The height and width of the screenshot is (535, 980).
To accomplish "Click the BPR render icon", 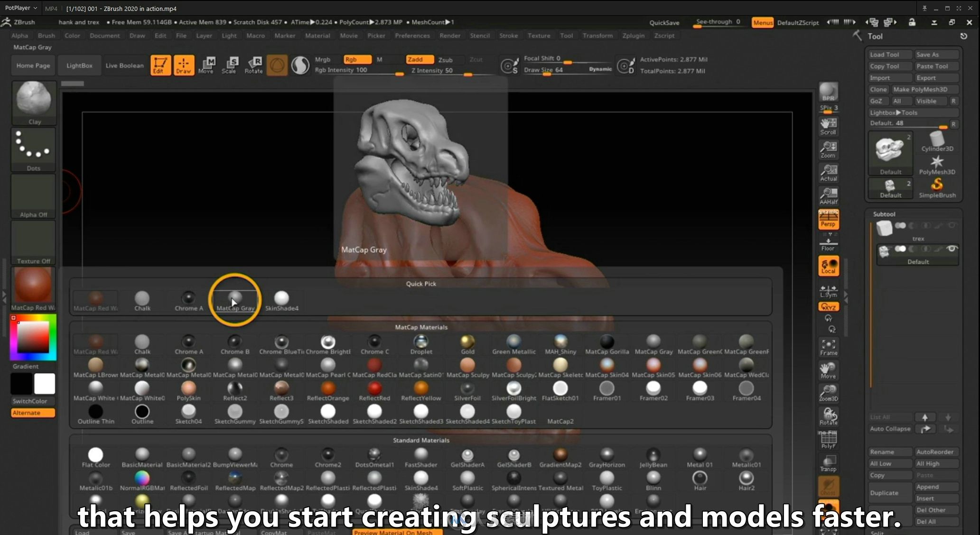I will [x=828, y=92].
